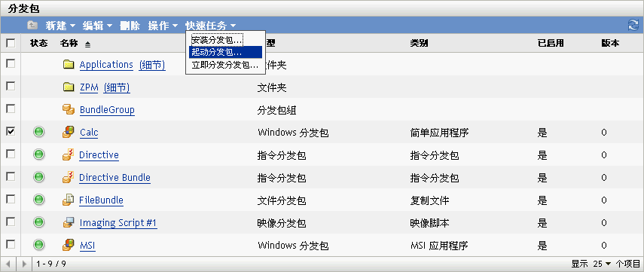Click green status icon for MSI
This screenshot has width=644, height=272.
38,245
